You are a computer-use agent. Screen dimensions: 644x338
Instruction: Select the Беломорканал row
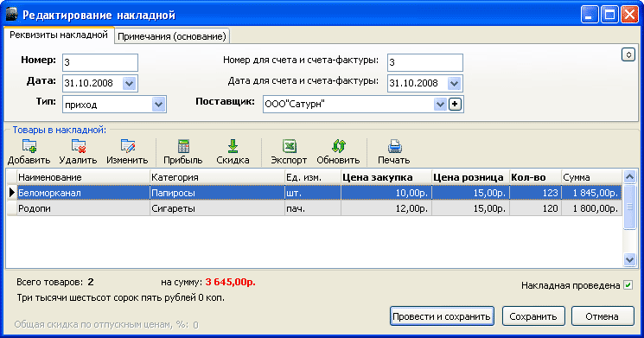pos(319,193)
